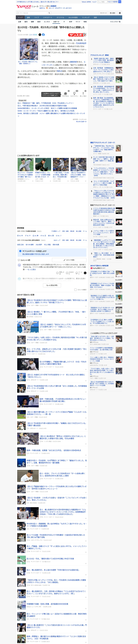This screenshot has width=138, height=644.
Task: Open the みんなの意見 navigation tab
Action: (x=73, y=17)
